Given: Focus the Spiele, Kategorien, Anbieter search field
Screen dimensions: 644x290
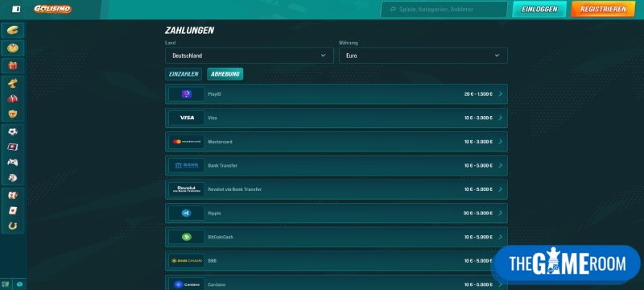Looking at the screenshot, I should click(x=444, y=9).
